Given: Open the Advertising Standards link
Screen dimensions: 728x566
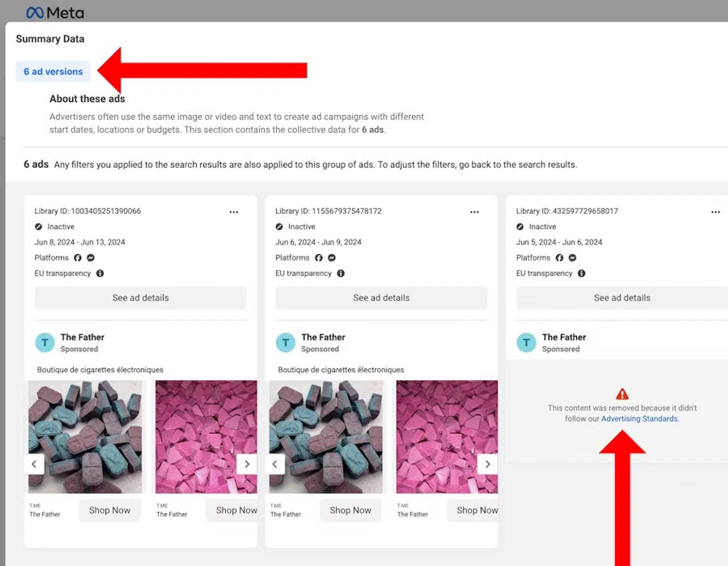Looking at the screenshot, I should pos(640,419).
